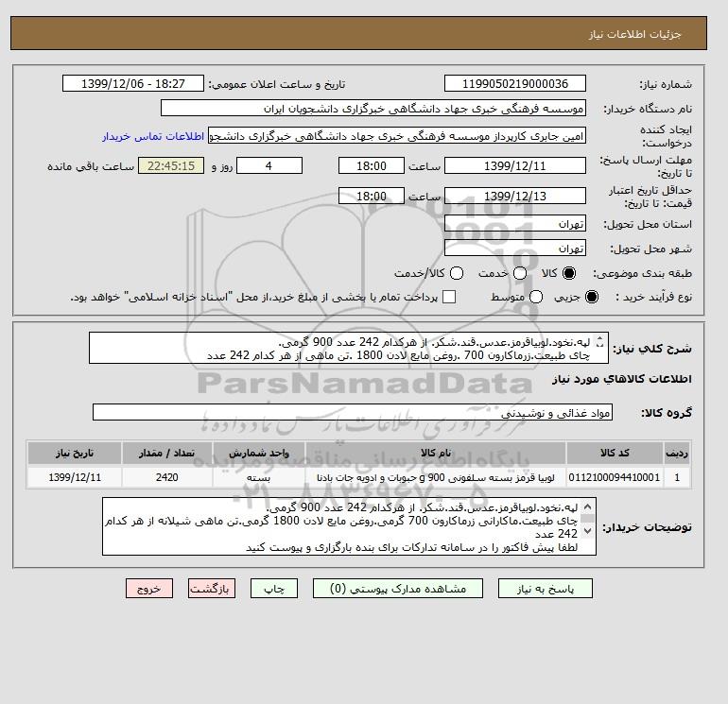Click the خروج exit button
The image size is (728, 704).
149,589
